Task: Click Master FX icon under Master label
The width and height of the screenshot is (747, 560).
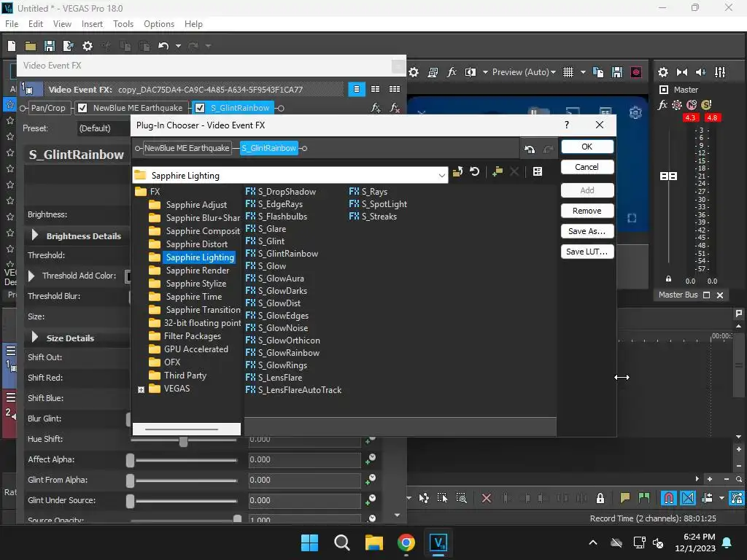Action: pos(662,105)
